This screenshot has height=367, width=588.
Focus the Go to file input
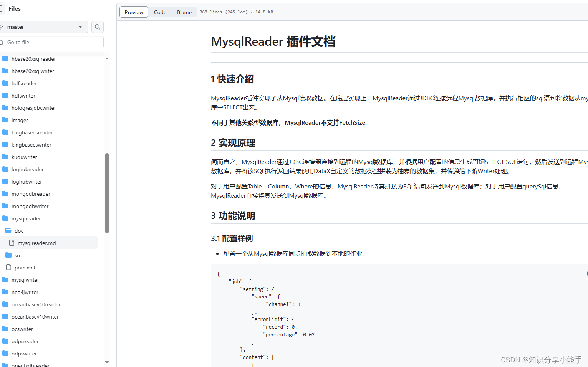coord(51,42)
